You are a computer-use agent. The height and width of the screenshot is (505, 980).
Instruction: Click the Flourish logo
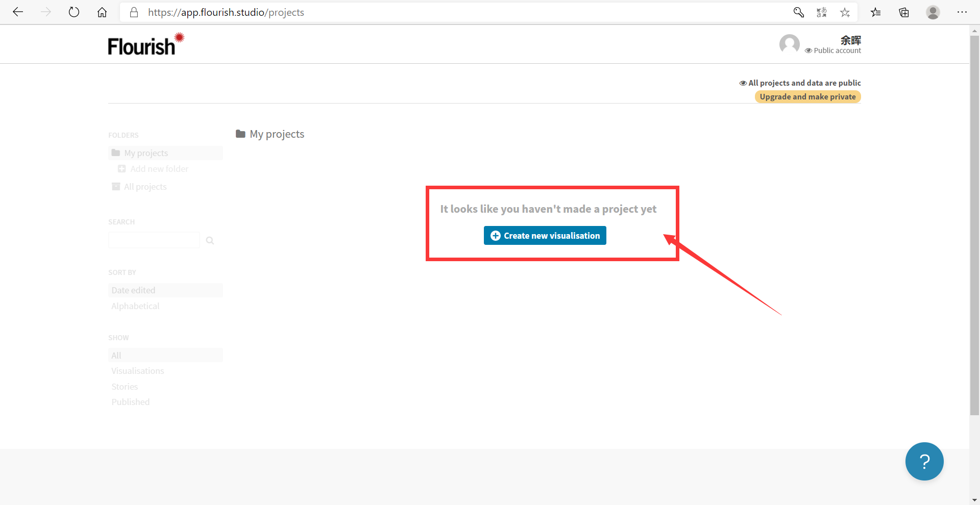click(146, 44)
